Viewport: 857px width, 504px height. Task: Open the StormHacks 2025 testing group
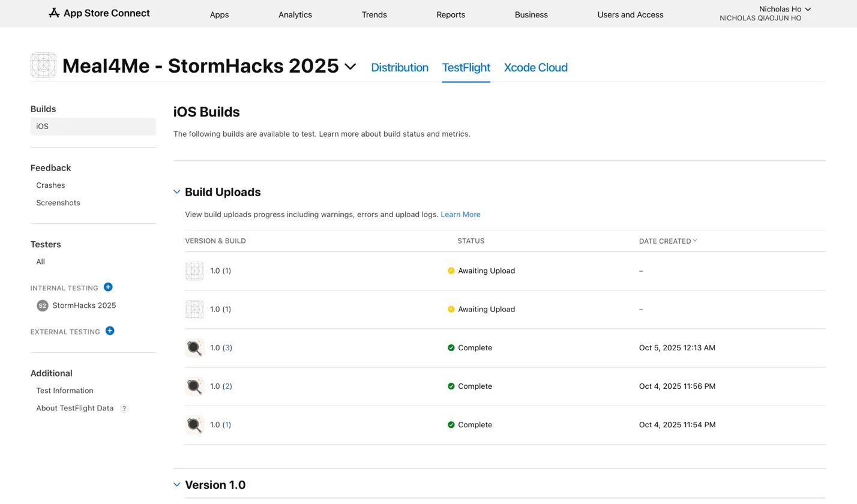point(84,305)
